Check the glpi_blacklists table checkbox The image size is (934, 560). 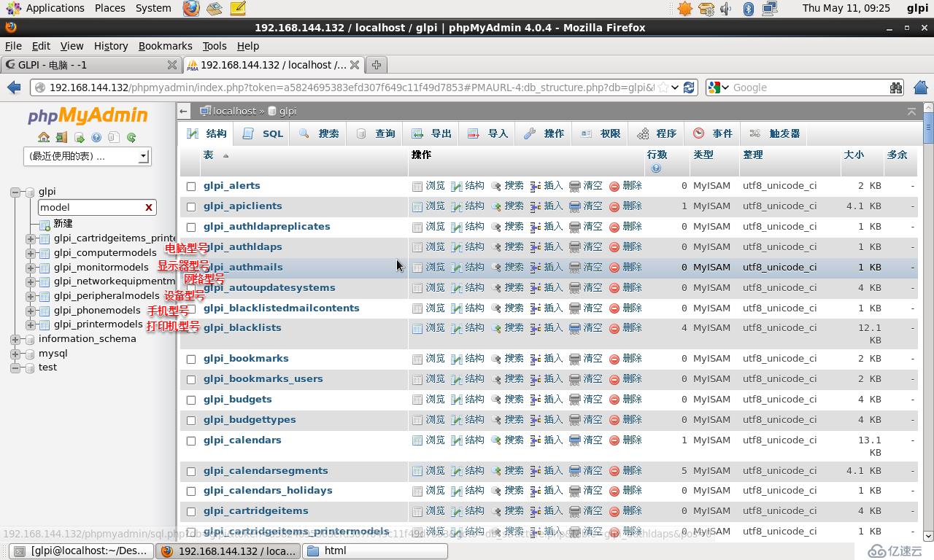[191, 329]
